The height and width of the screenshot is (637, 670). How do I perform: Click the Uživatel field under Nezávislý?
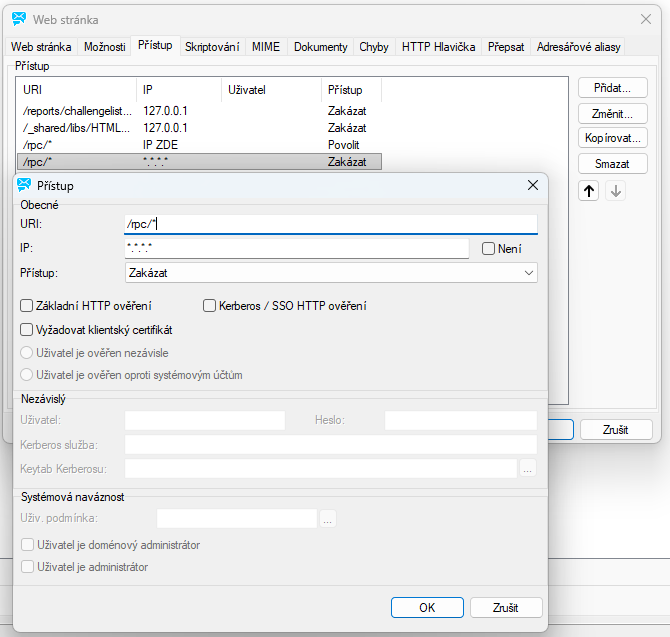coord(205,420)
